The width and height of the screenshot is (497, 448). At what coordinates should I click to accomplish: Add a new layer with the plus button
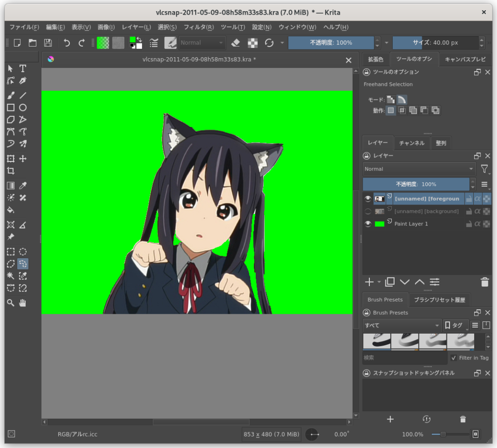(369, 282)
